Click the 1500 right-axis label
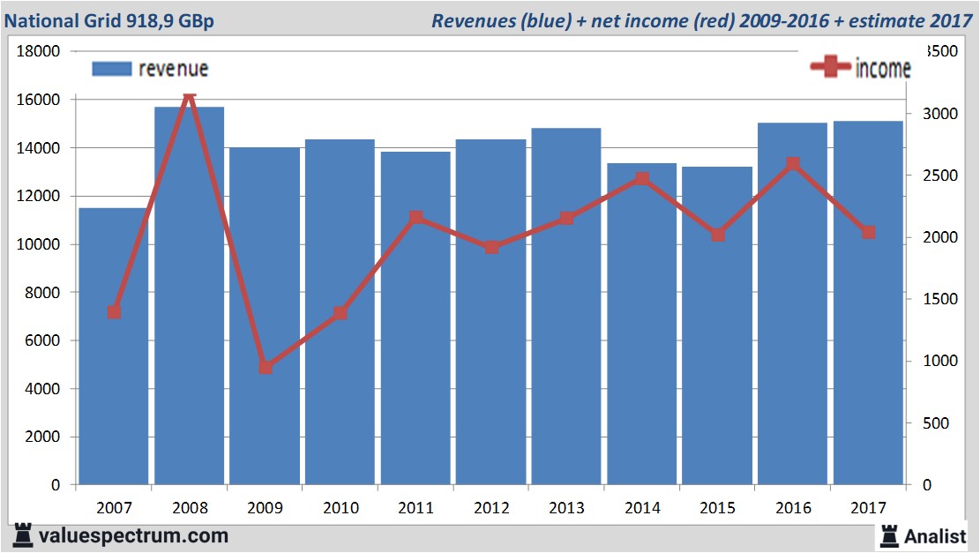 940,299
